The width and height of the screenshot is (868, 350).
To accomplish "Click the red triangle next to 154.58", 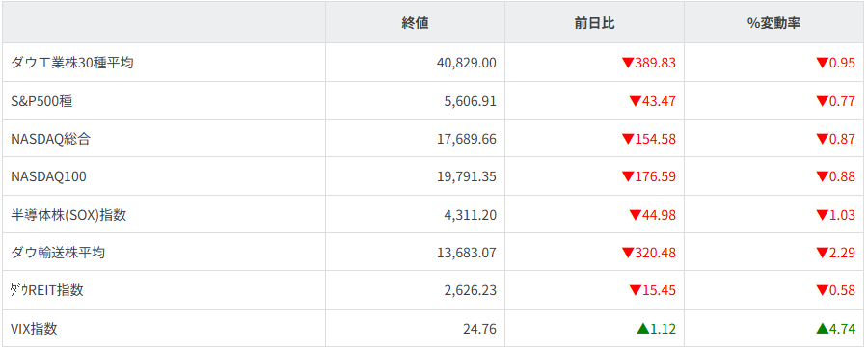I will (627, 139).
